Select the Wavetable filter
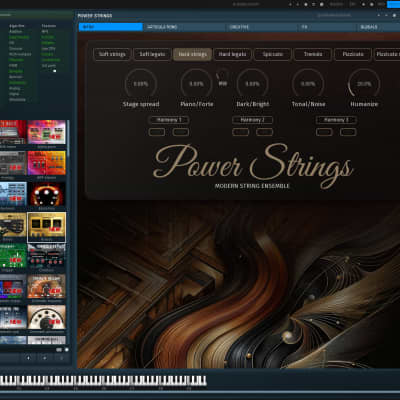Viewport: 400px width, 400px height. 17,99
